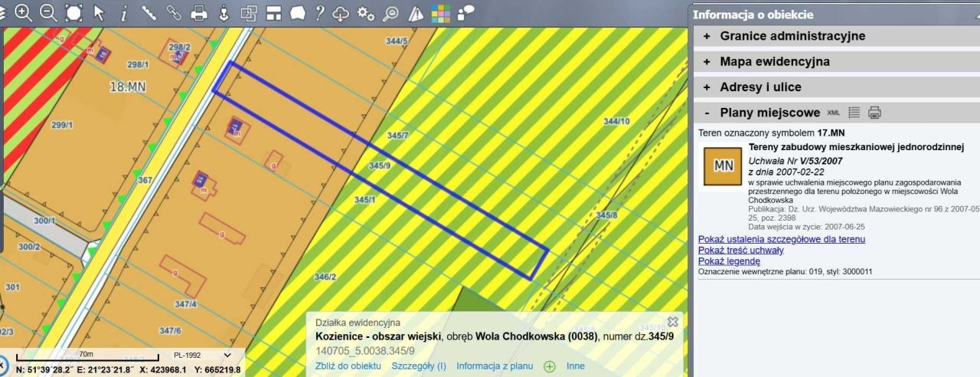Image resolution: width=980 pixels, height=377 pixels.
Task: Click parcel label 346/2 on map
Action: 325,277
